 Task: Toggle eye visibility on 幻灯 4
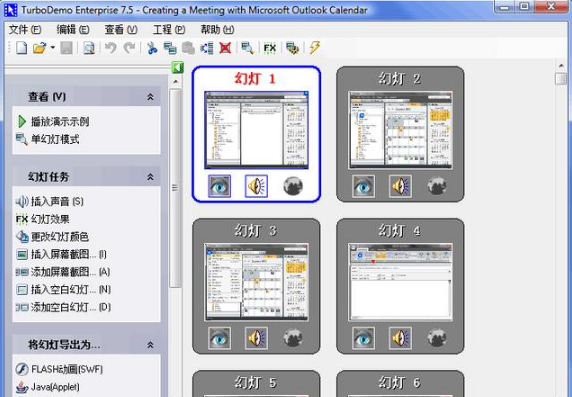pos(363,338)
